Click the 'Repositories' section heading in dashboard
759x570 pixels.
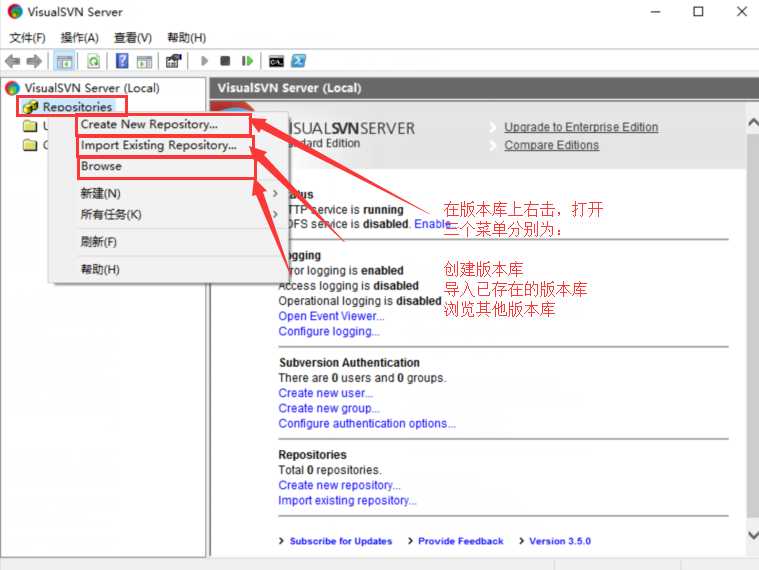click(313, 455)
